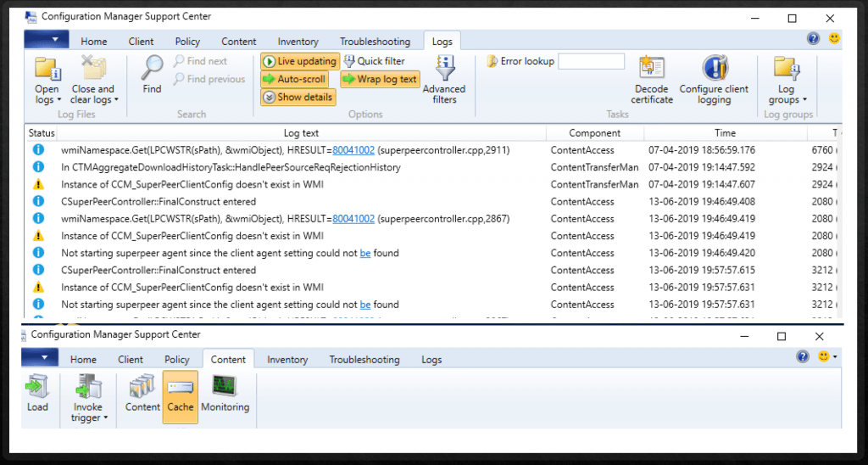
Task: Open blue application menu in upper window
Action: coord(47,39)
